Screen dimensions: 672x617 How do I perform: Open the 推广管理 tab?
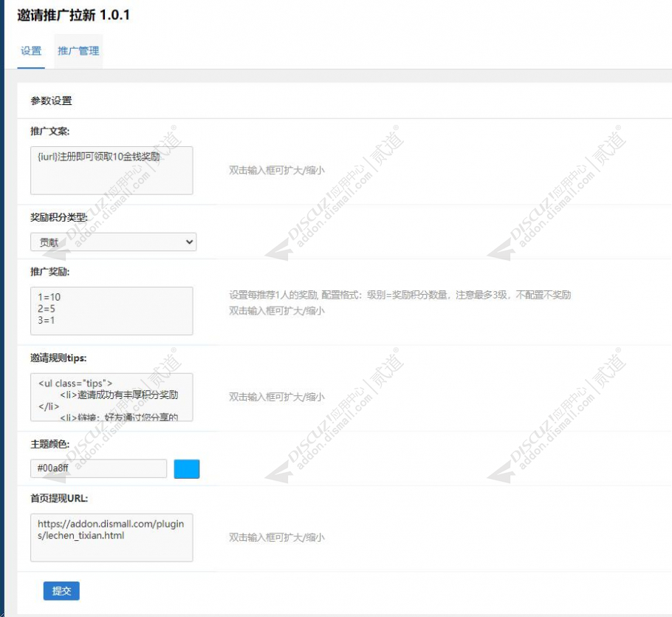pos(78,51)
